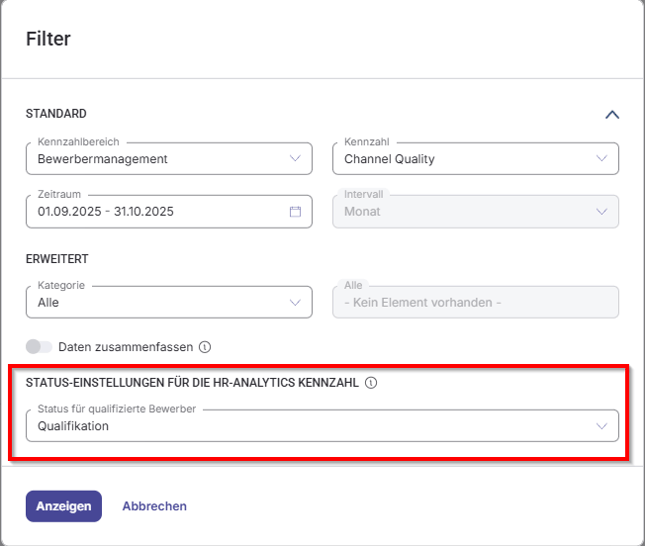645x546 pixels.
Task: Click chevron arrow of Kennzahl dropdown
Action: click(x=602, y=158)
